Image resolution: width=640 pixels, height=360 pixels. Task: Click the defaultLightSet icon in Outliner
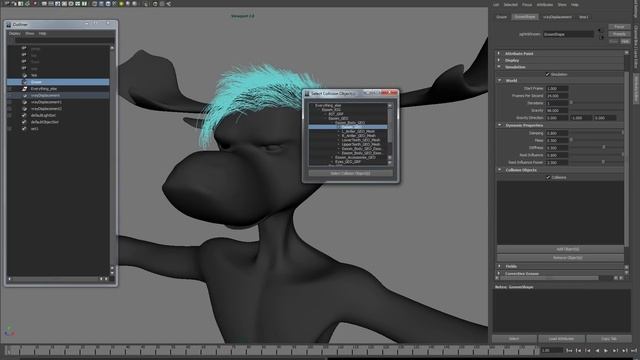tap(24, 116)
